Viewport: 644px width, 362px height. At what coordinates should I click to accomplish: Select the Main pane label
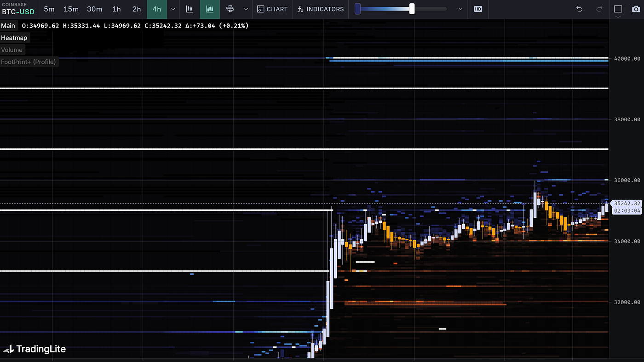point(8,26)
